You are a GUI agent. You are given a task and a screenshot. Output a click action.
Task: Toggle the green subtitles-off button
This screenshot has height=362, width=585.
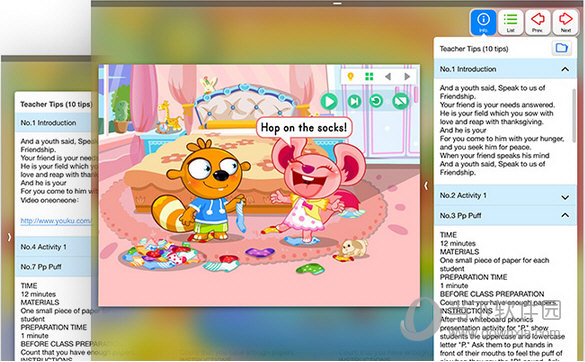400,101
